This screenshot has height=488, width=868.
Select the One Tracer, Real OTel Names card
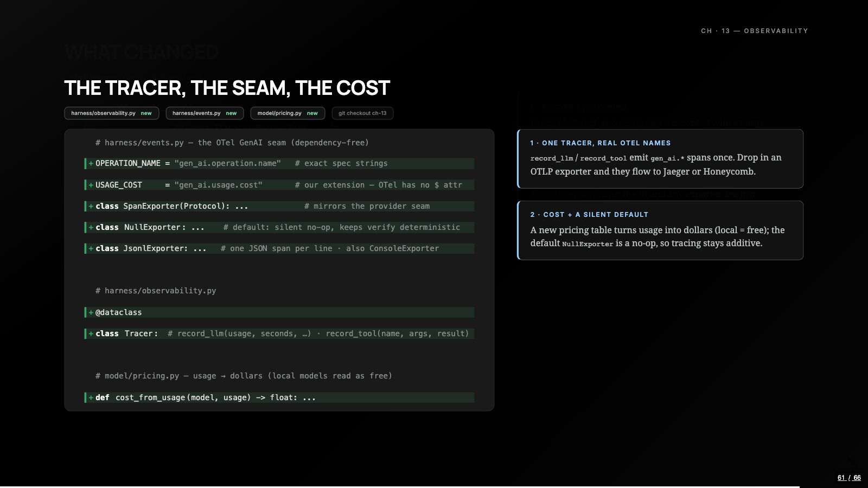point(660,159)
